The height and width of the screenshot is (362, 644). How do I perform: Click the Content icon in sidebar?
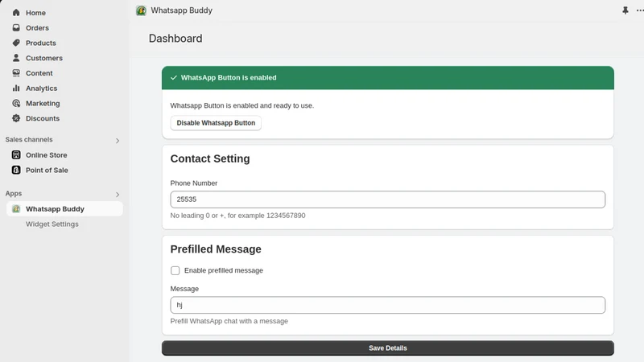16,73
